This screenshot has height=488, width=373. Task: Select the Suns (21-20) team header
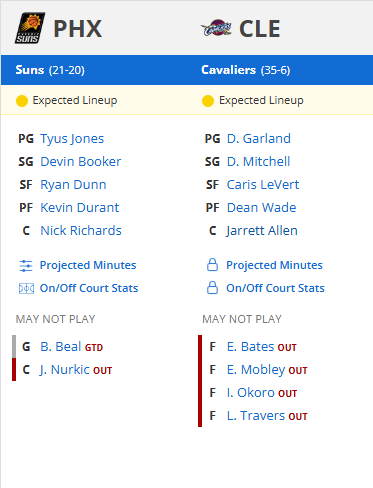coord(50,70)
